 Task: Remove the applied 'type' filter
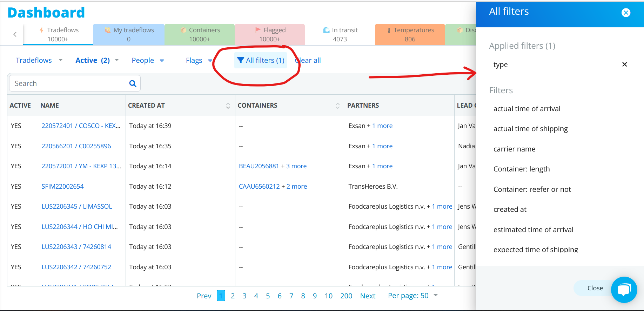pyautogui.click(x=624, y=65)
